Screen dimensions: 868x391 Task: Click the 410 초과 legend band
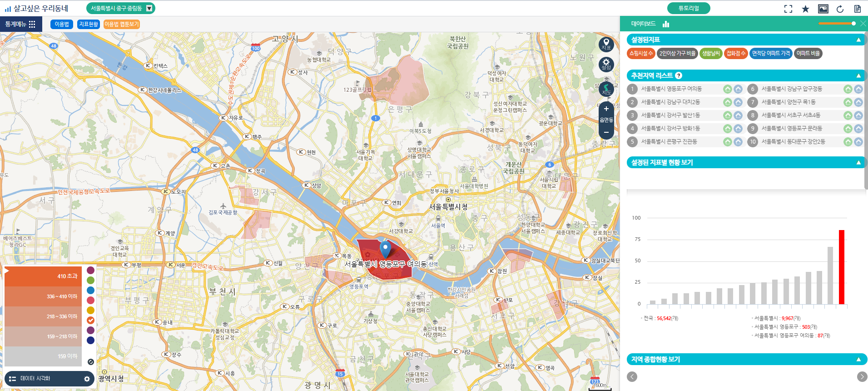tap(43, 276)
